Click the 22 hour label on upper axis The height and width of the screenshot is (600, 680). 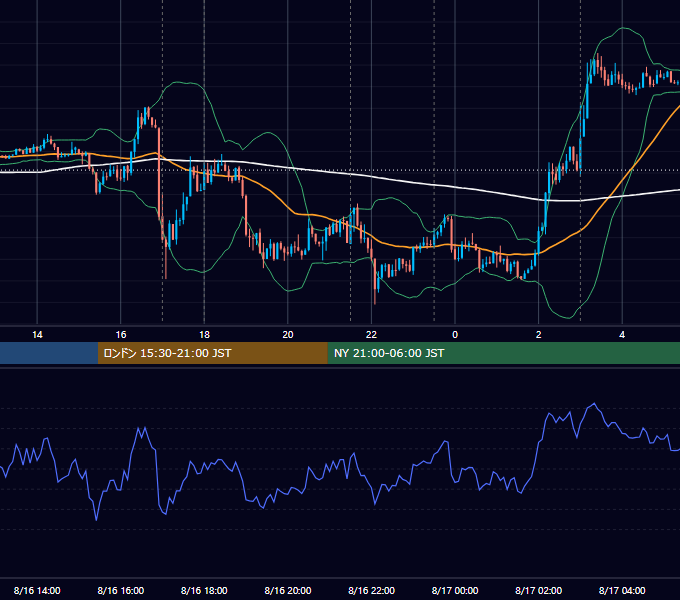371,335
